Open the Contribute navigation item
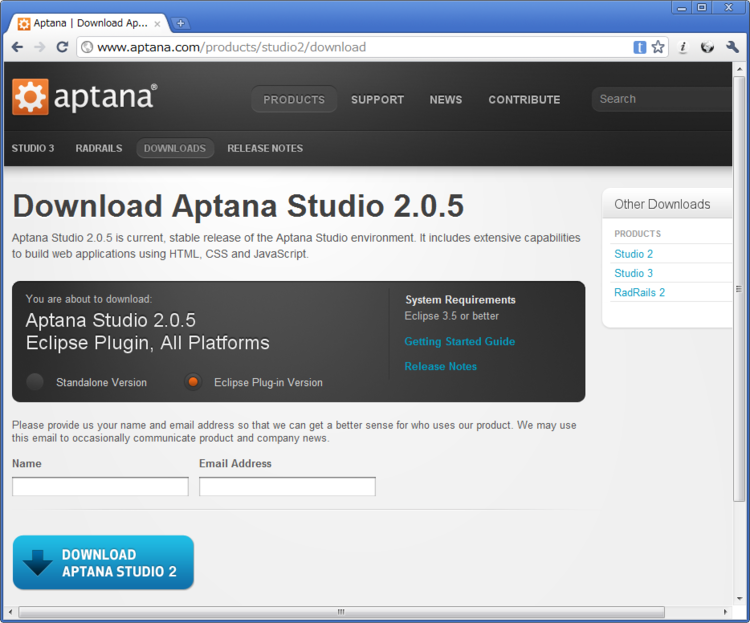Viewport: 750px width, 623px height. 524,100
